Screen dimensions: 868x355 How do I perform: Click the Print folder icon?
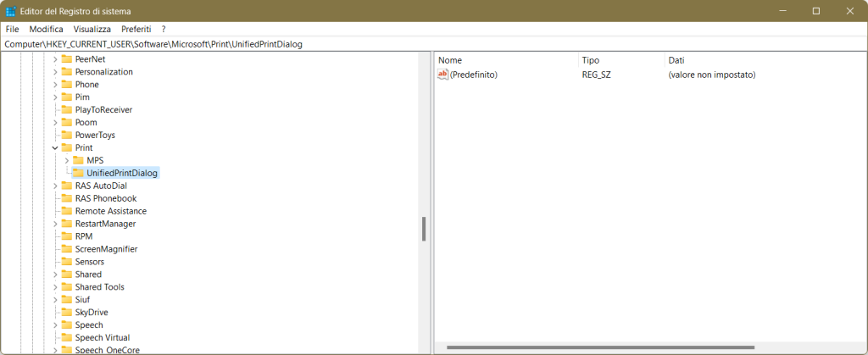click(67, 147)
